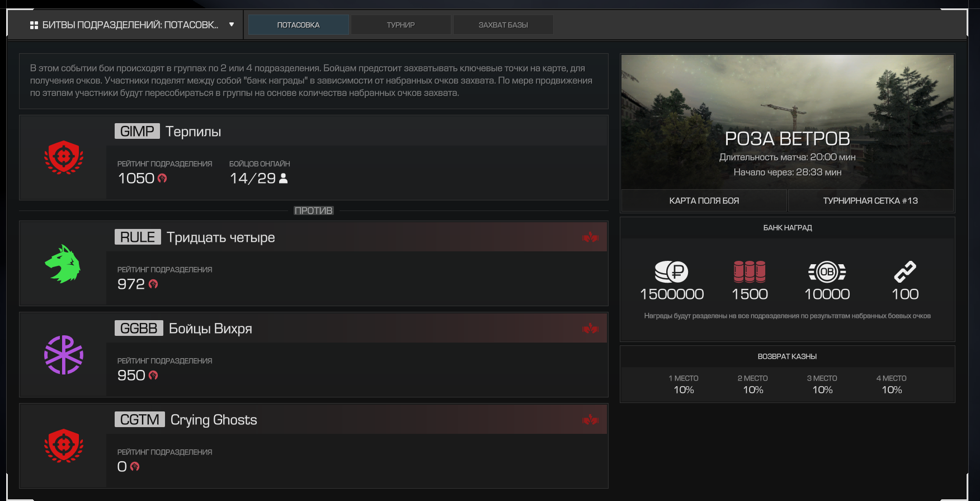Image resolution: width=980 pixels, height=501 pixels.
Task: Click the red barrels reward icon
Action: point(750,272)
